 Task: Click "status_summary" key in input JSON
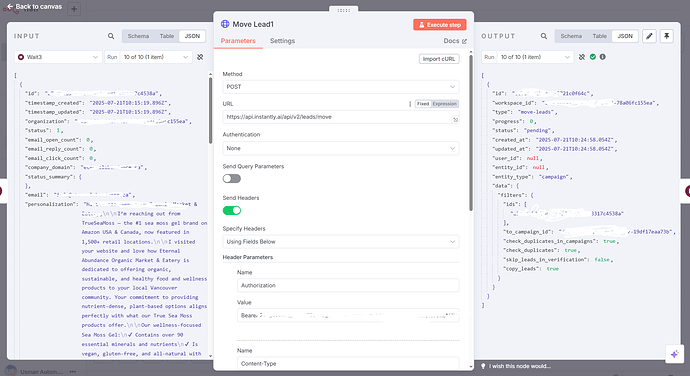click(x=50, y=177)
